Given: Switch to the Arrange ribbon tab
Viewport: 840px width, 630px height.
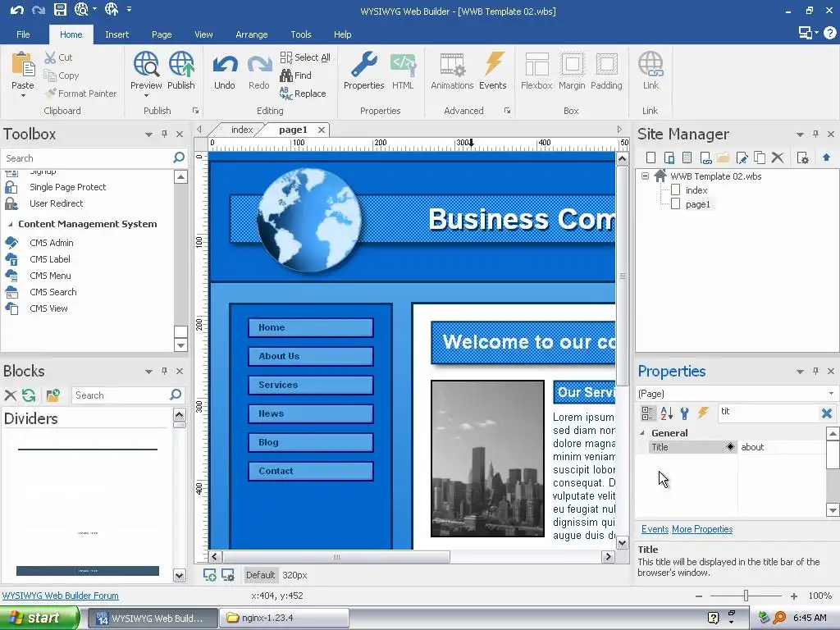Looking at the screenshot, I should click(x=251, y=34).
